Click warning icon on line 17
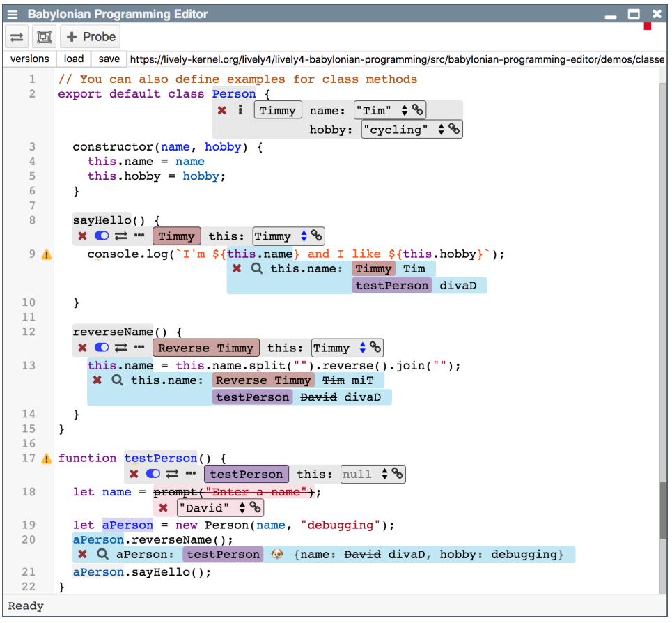Screen dimensions: 672x623 tap(47, 459)
